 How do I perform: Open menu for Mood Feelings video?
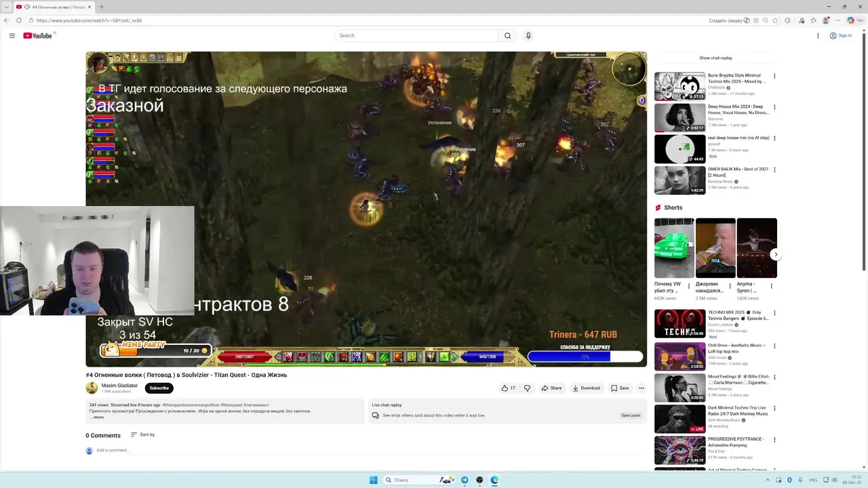[774, 377]
